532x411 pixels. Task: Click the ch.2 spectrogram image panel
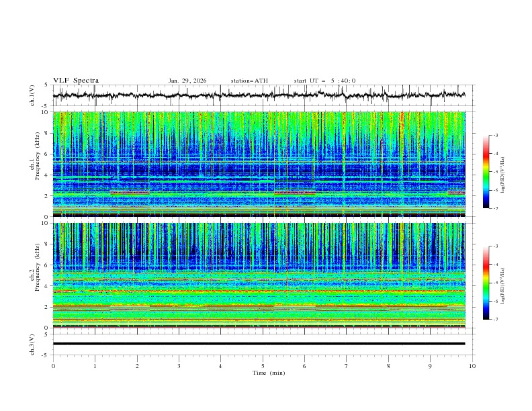(x=259, y=275)
